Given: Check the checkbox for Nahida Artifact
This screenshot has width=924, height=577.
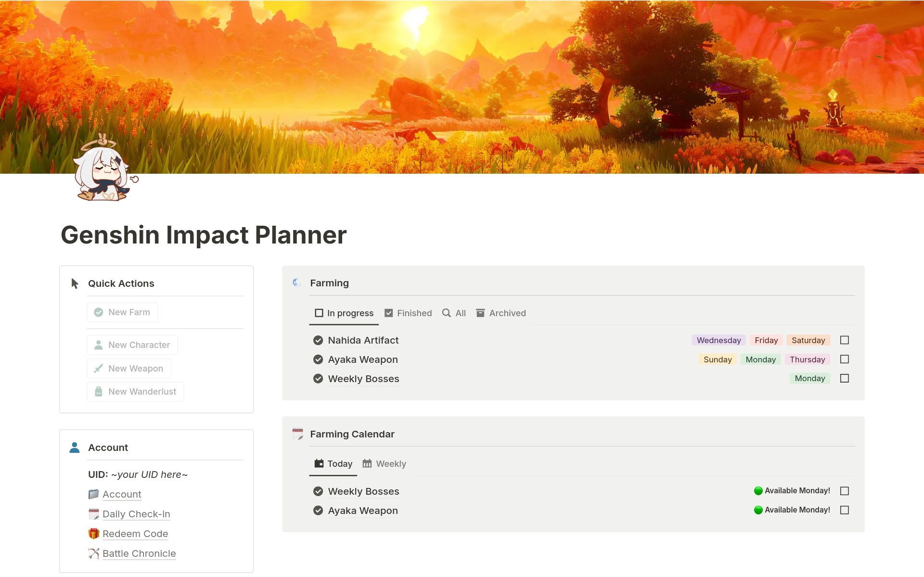Looking at the screenshot, I should [x=845, y=340].
